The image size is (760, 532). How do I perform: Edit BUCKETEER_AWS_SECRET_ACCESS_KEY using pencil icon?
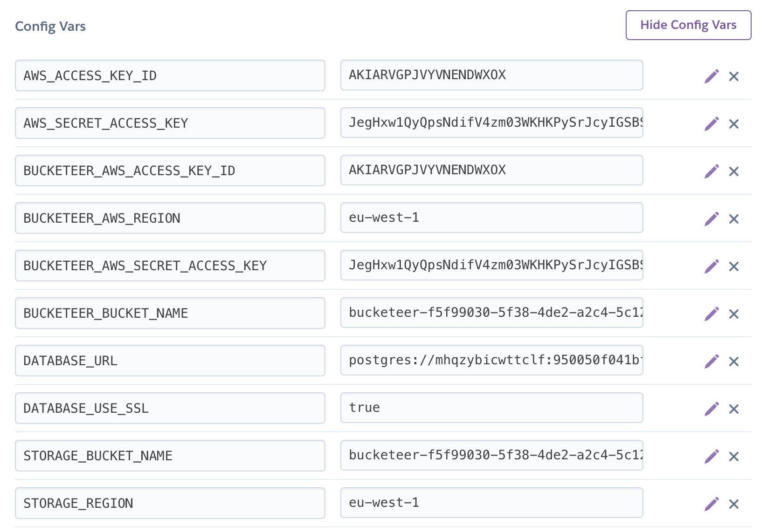pos(711,266)
